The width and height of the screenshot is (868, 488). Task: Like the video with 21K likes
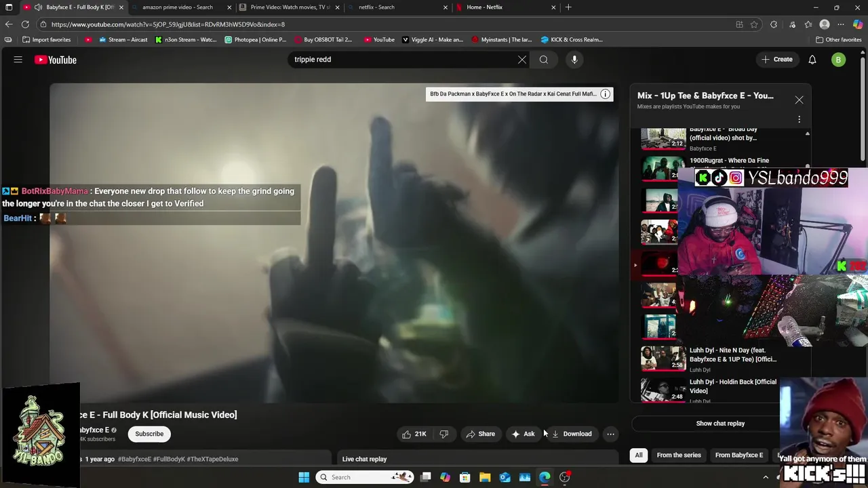[x=414, y=434]
